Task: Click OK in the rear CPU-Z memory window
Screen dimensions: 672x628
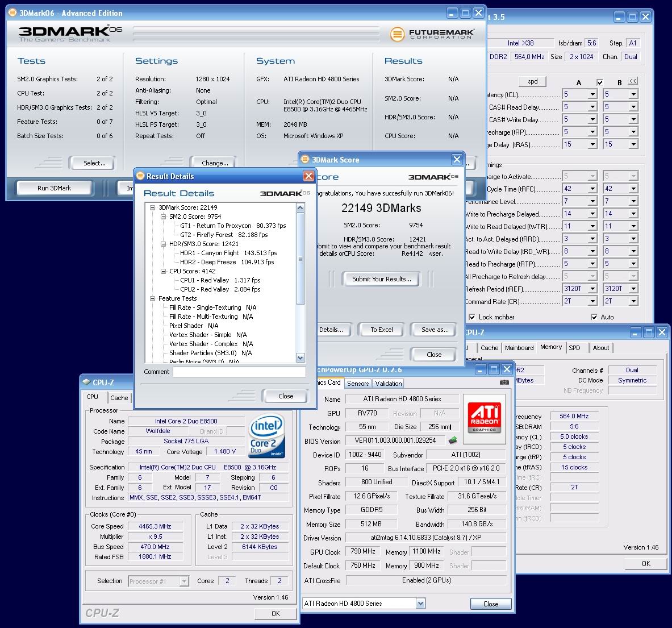Action: click(646, 564)
